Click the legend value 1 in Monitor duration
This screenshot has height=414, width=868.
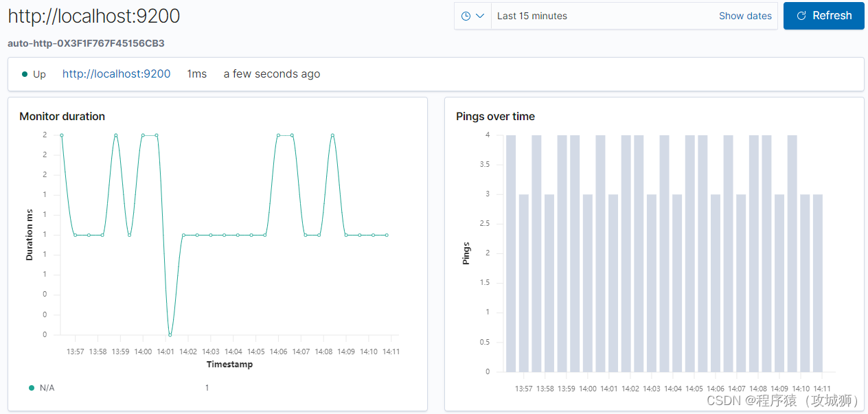click(207, 388)
